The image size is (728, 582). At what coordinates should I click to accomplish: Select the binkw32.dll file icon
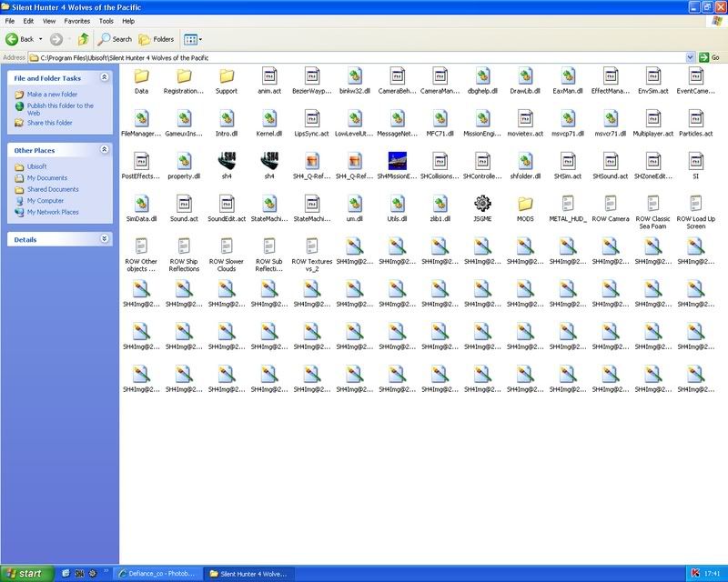tap(355, 76)
